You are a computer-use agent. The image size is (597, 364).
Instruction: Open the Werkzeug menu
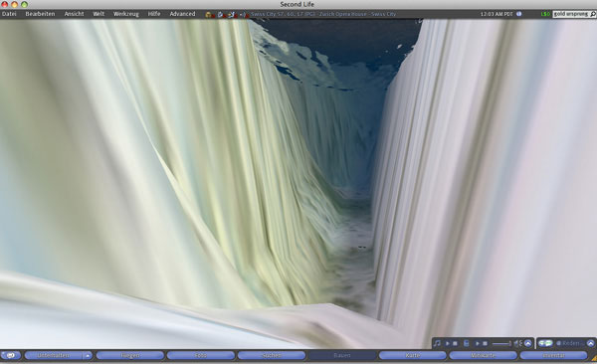[x=126, y=14]
